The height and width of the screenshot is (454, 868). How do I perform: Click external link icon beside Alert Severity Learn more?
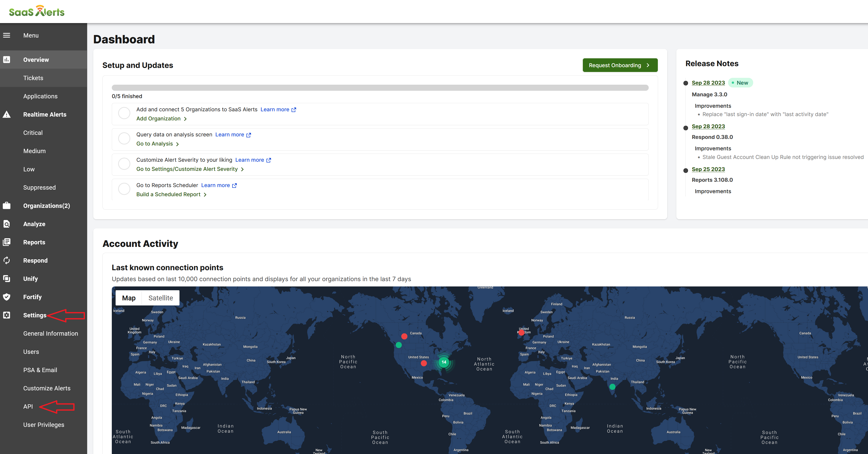pos(268,160)
